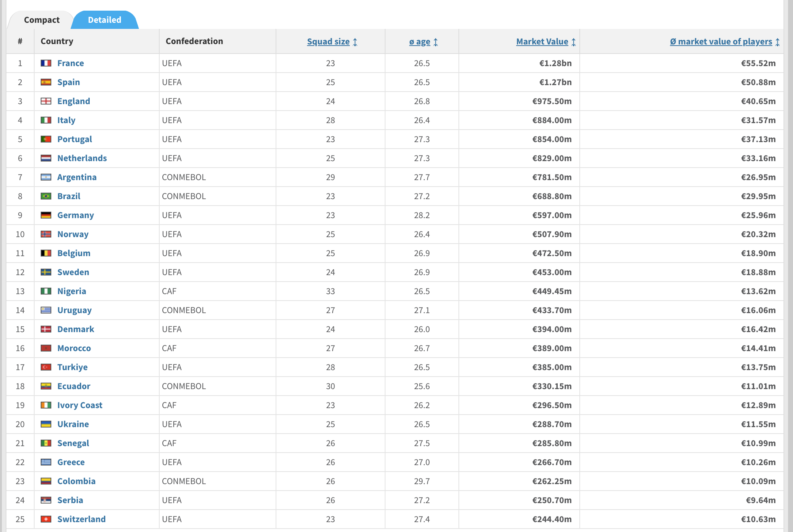793x532 pixels.
Task: Open the Spain team link
Action: coord(69,82)
